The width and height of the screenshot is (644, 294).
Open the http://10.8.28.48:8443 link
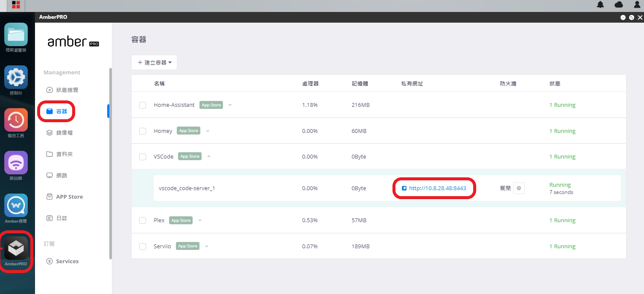(x=437, y=188)
